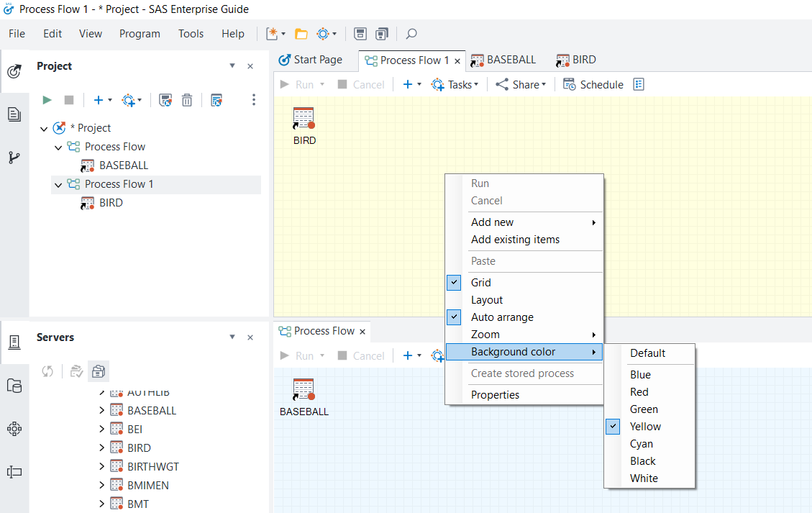812x513 pixels.
Task: Open the Git branch sidebar icon
Action: pos(14,158)
